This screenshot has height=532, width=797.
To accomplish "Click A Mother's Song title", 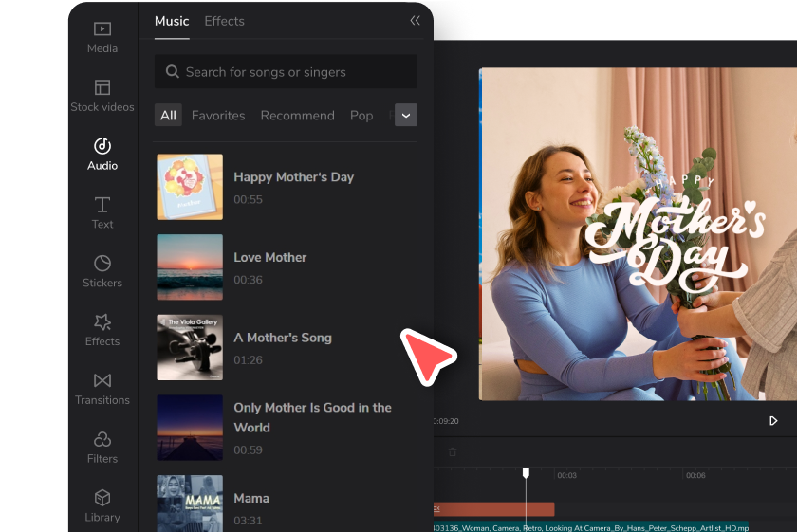I will [x=283, y=338].
